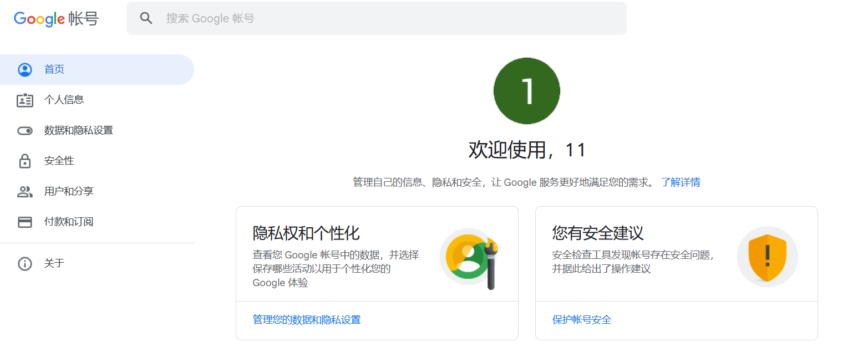Viewport: 868px width, 352px height.
Task: Open 关于 in the sidebar
Action: 97,263
